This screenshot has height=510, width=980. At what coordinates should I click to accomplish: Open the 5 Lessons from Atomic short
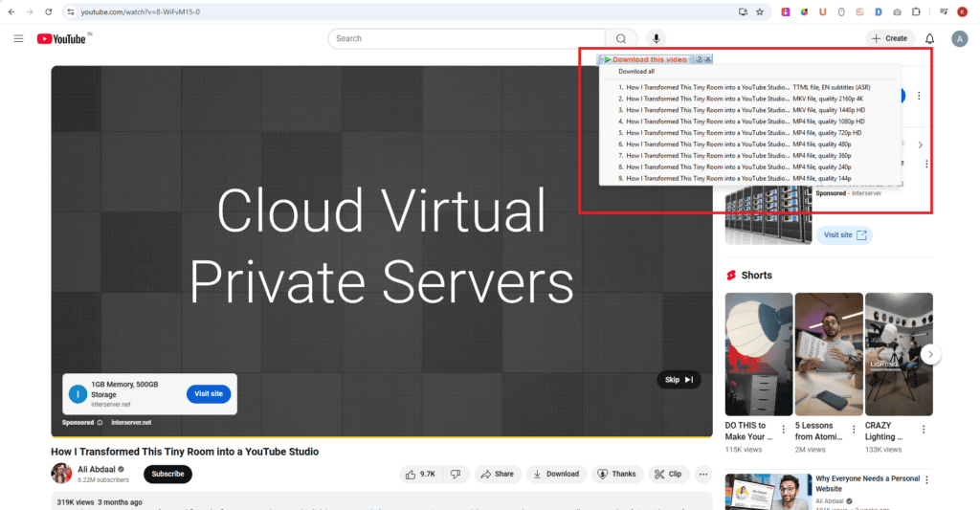829,354
